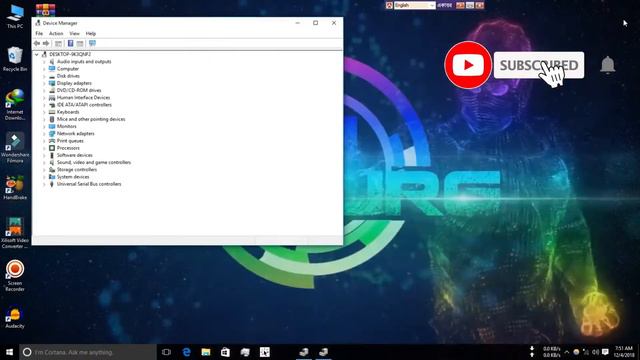Open Microsoft Store from the taskbar
This screenshot has height=360, width=640.
coord(225,352)
